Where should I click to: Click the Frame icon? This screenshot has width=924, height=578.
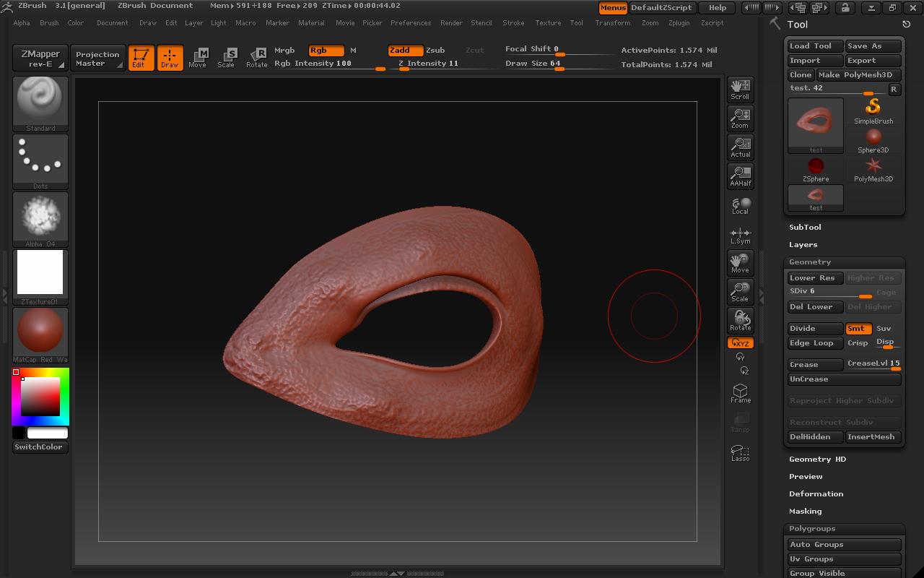[x=740, y=393]
